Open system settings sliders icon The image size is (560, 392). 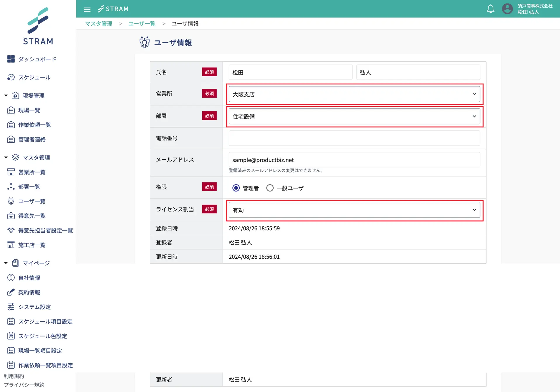pos(11,307)
